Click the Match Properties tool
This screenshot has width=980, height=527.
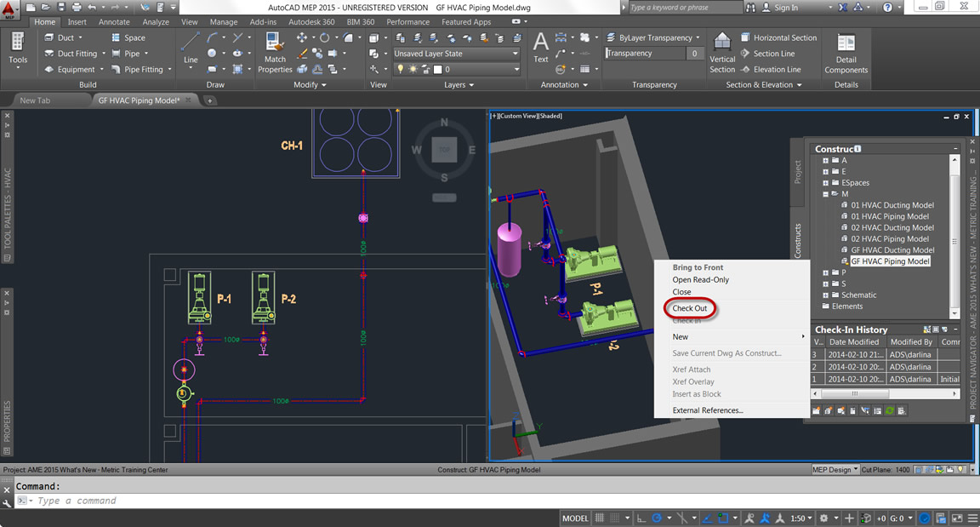[x=275, y=53]
